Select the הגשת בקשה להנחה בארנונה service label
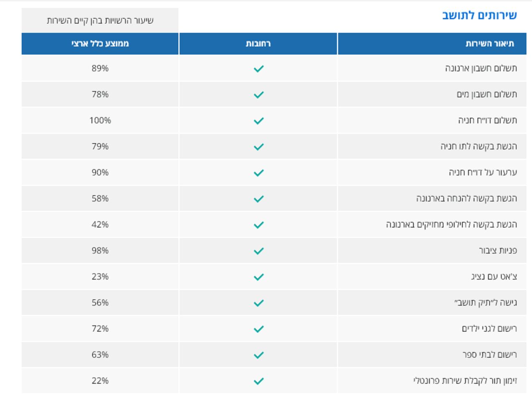Image resolution: width=532 pixels, height=406 pixels. [467, 199]
